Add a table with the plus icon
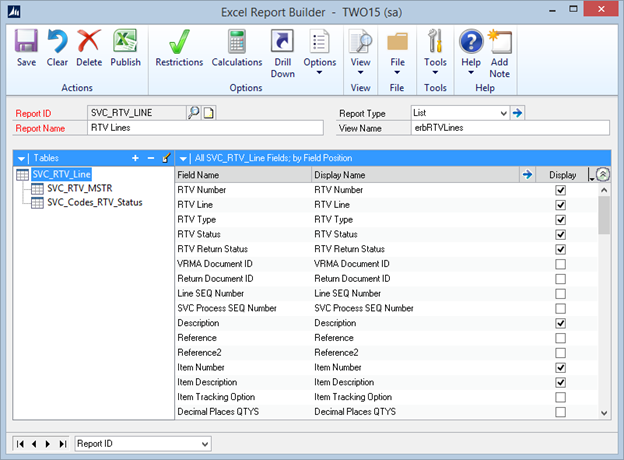 coord(135,158)
